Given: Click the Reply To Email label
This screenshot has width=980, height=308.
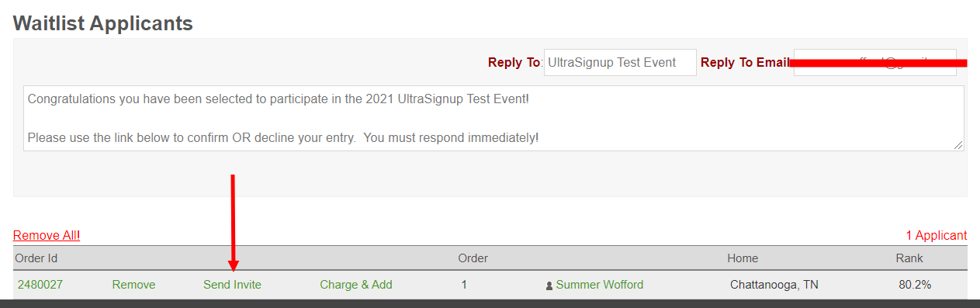Looking at the screenshot, I should point(745,63).
